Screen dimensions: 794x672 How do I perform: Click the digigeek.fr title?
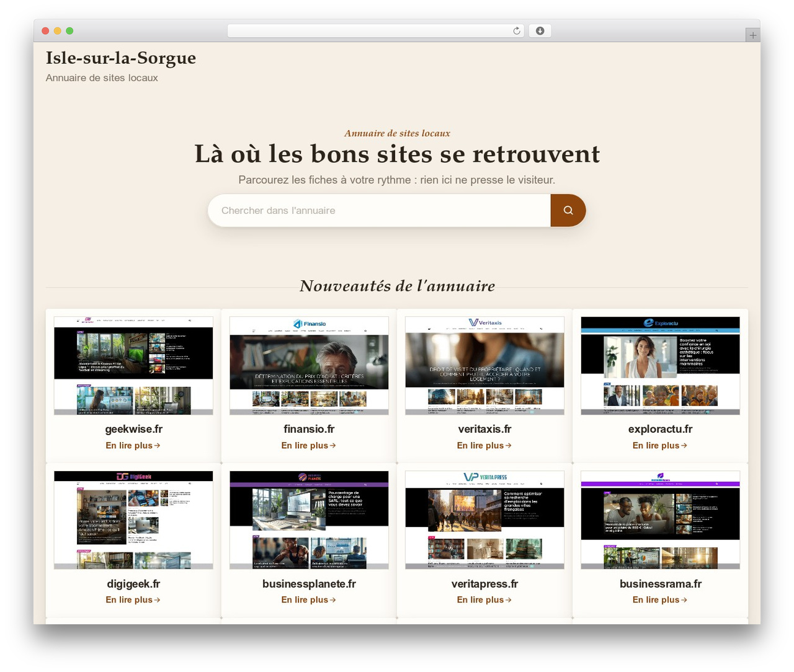(133, 583)
